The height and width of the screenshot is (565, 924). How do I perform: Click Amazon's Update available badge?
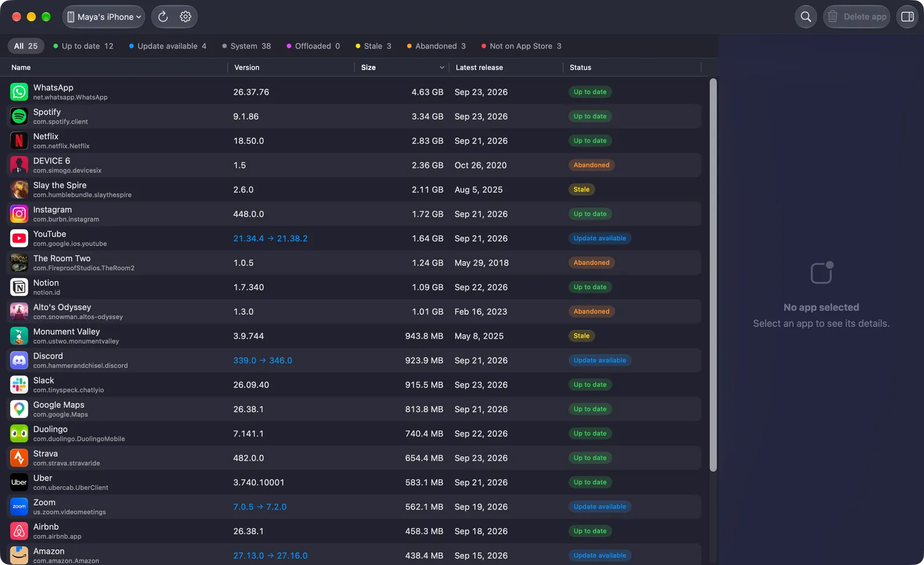(599, 556)
